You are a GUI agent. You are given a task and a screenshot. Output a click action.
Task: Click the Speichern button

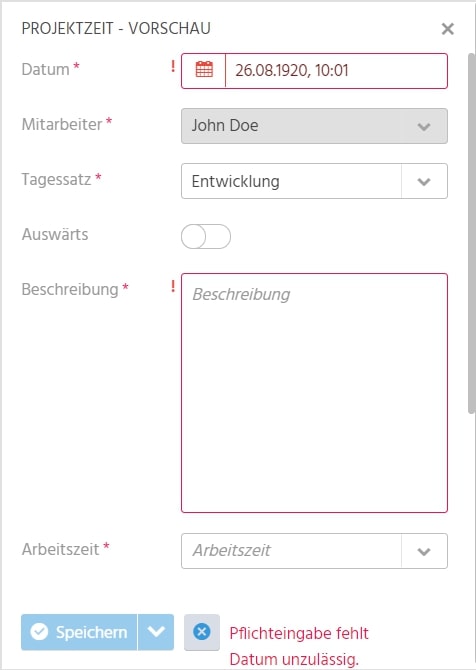click(x=79, y=632)
